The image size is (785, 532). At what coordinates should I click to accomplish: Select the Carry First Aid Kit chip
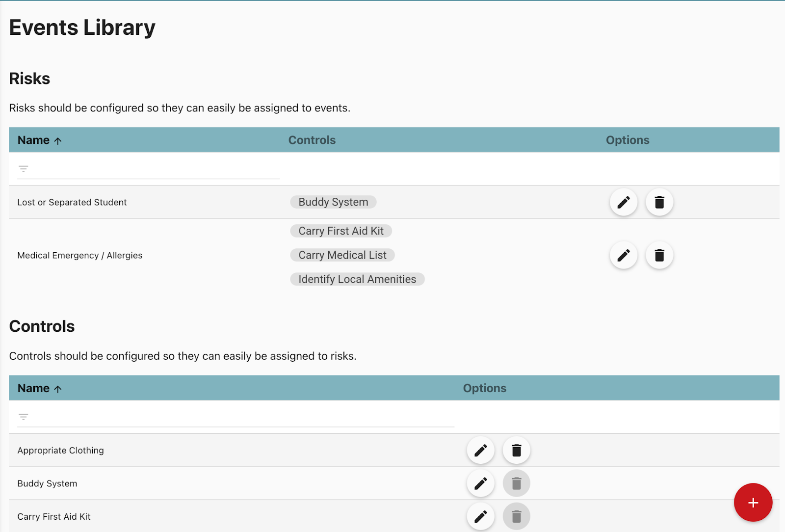click(340, 231)
